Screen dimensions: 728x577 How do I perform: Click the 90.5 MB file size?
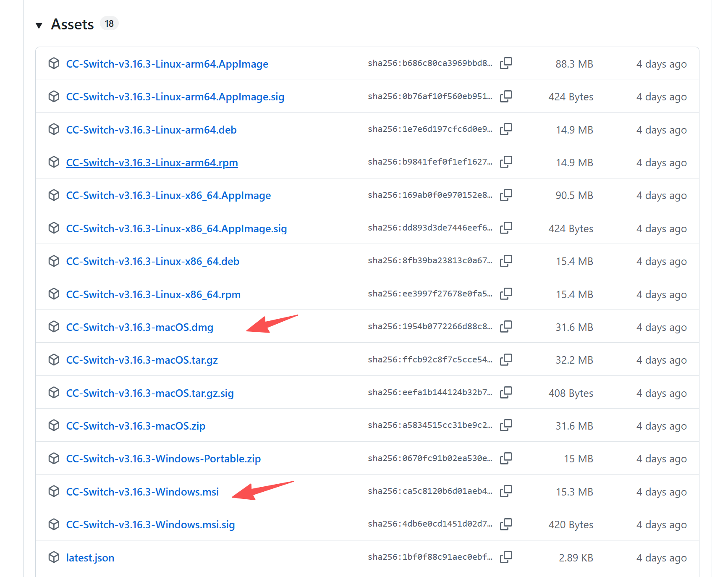click(574, 195)
